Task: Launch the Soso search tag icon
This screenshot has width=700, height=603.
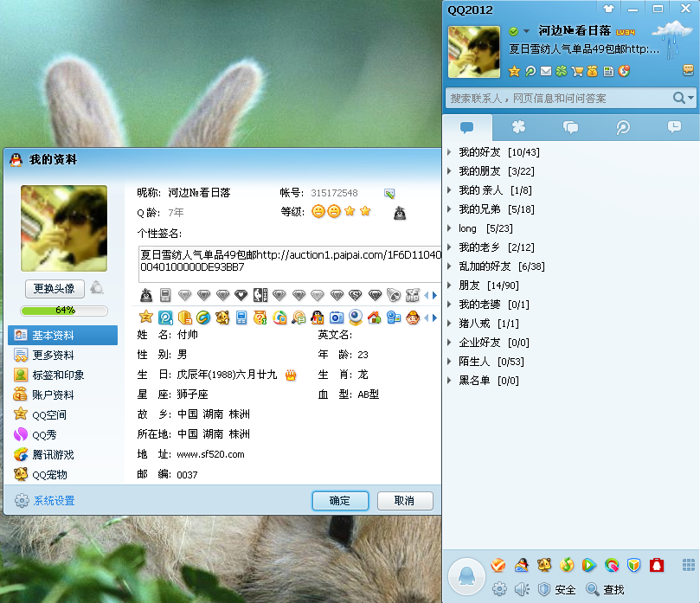Action: pos(612,565)
